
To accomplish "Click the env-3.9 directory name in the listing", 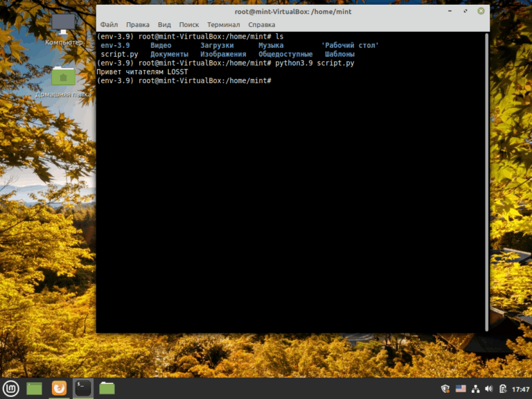I will (x=115, y=45).
